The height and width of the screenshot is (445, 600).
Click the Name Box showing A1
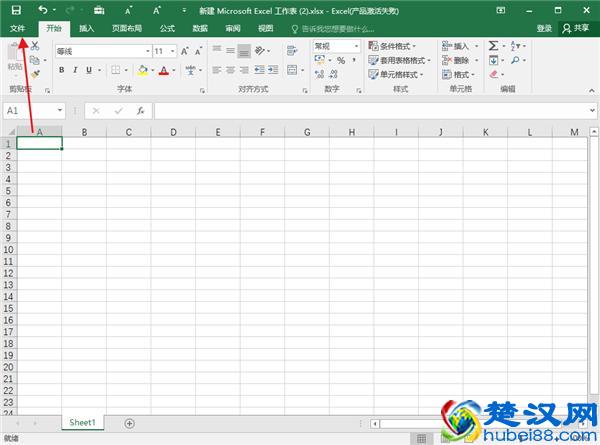[28, 110]
